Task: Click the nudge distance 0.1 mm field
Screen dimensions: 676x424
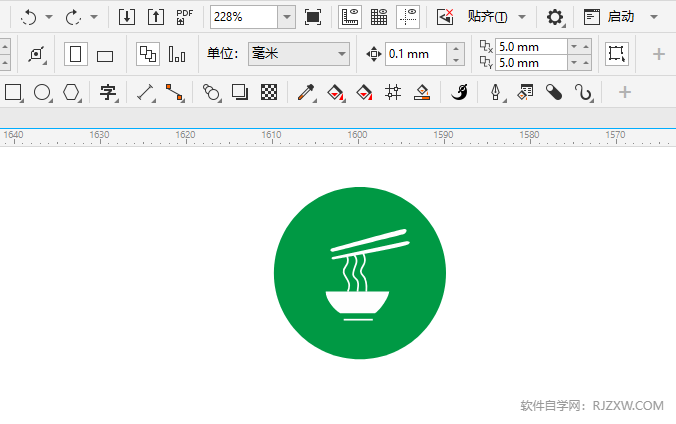Action: tap(415, 54)
